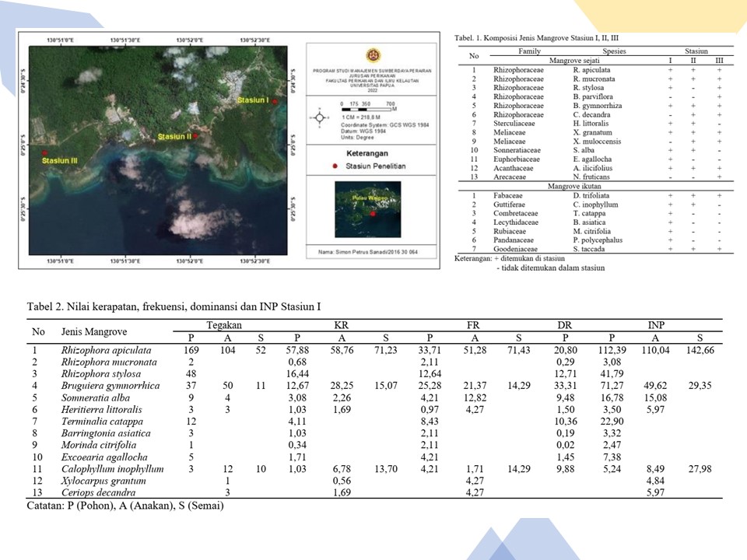Click the "Spesies" column header in Tabel 1
This screenshot has height=560, width=747.
click(614, 51)
